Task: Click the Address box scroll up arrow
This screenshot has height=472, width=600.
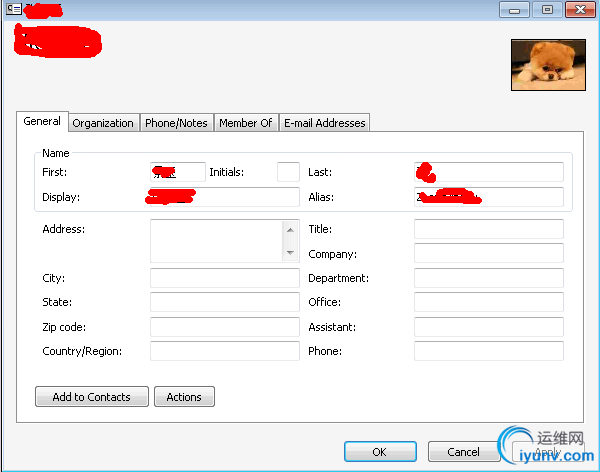Action: (290, 230)
